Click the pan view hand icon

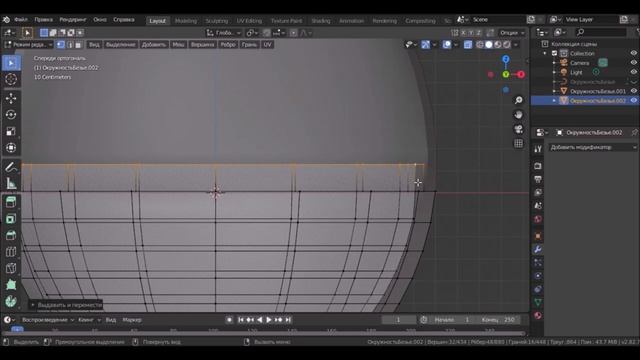(x=518, y=115)
